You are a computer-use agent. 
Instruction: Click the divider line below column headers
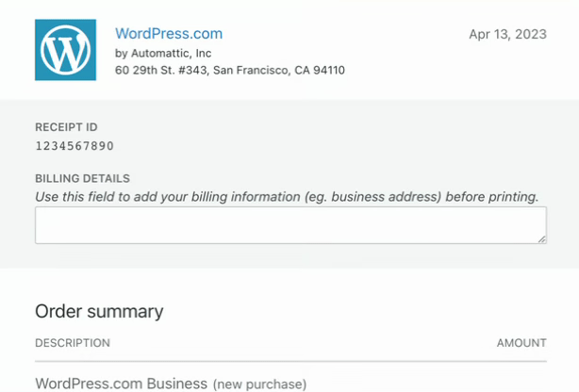(290, 361)
